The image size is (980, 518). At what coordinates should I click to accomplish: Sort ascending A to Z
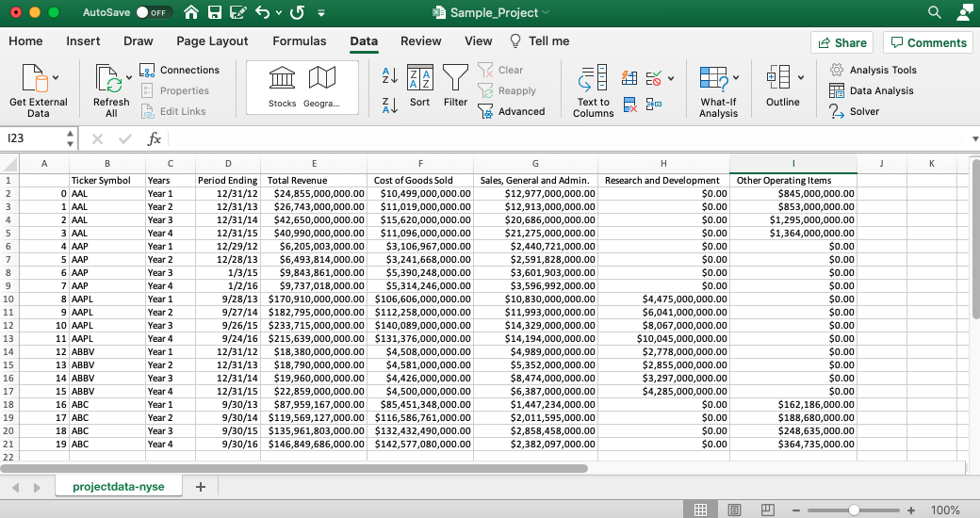point(389,74)
